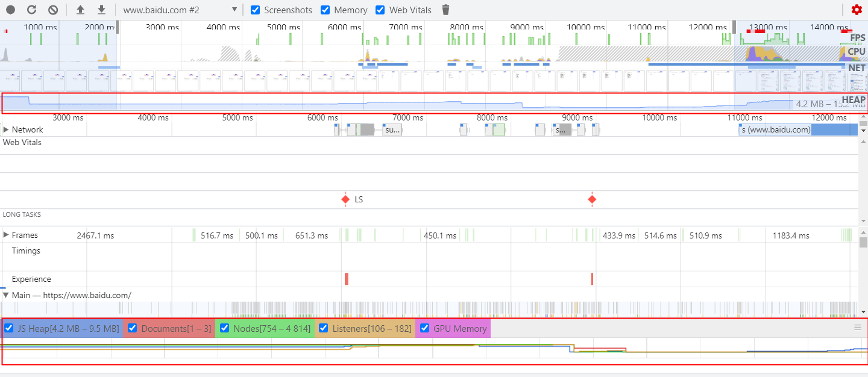Grab the right overview window handle near 12000 ms
This screenshot has height=377, width=868.
(x=734, y=27)
